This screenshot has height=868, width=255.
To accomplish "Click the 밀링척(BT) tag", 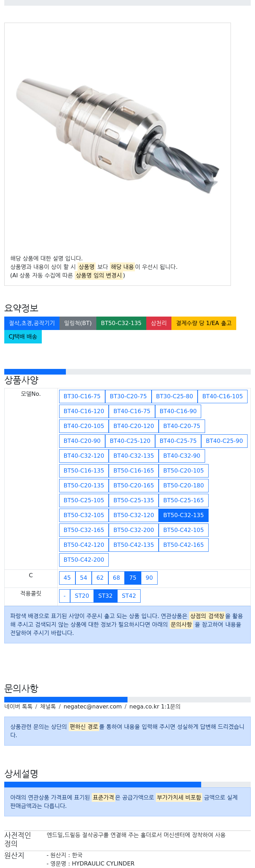I will pyautogui.click(x=78, y=323).
